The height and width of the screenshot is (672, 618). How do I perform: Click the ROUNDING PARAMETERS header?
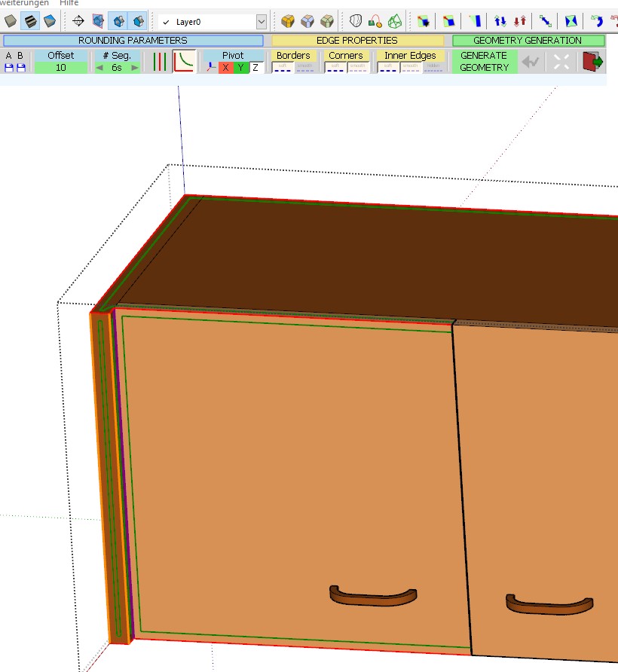(133, 41)
